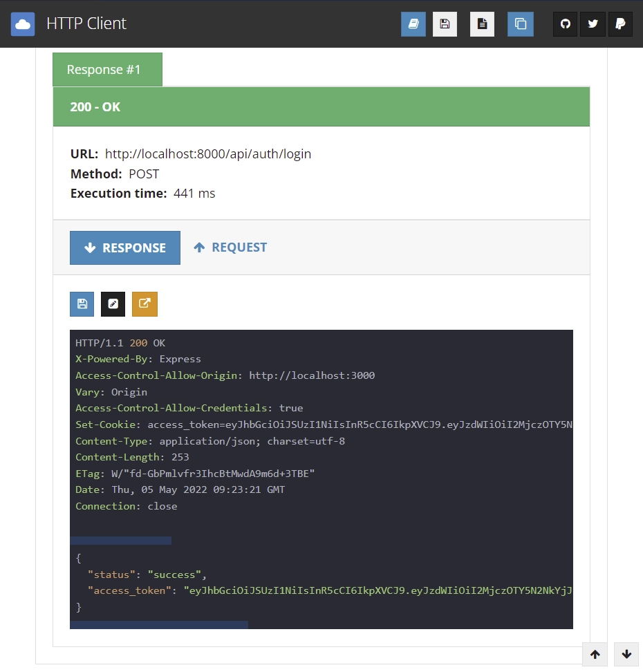Viewport: 643px width, 672px height.
Task: Click the horizontal scrollbar under response headers
Action: [120, 541]
